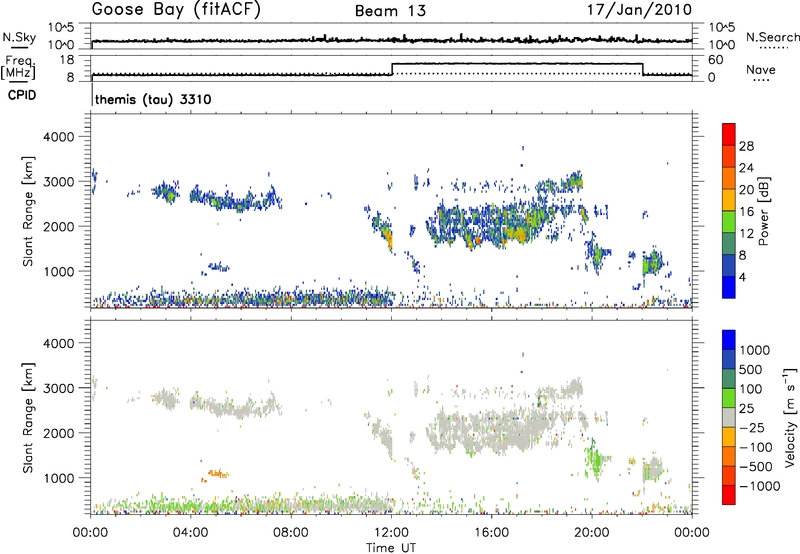Click the 'Time UT' axis label
The height and width of the screenshot is (554, 800).
coord(391,547)
